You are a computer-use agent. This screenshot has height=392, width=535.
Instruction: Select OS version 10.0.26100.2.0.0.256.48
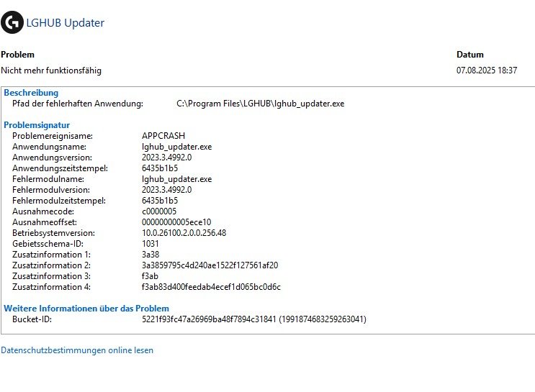click(x=184, y=233)
